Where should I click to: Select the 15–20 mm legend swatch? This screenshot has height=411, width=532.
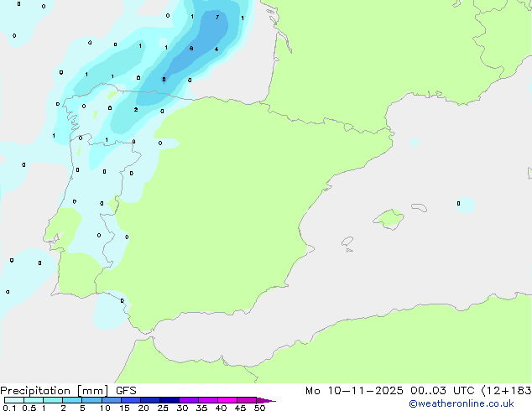[x=131, y=400]
